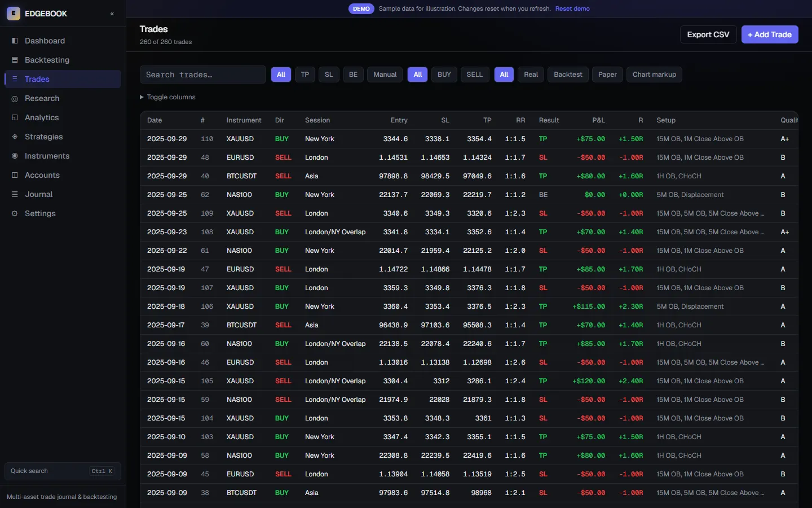This screenshot has width=812, height=508.
Task: Go to Backtesting section
Action: 63,60
